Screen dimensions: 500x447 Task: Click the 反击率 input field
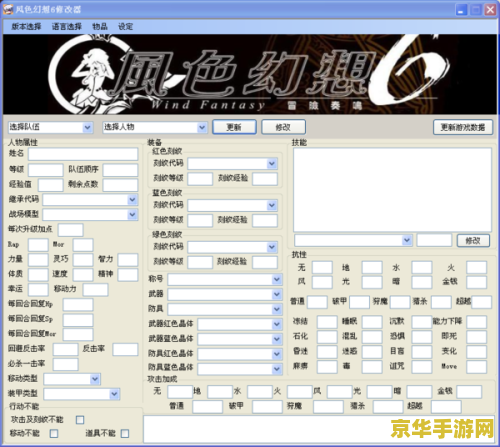tap(125, 349)
